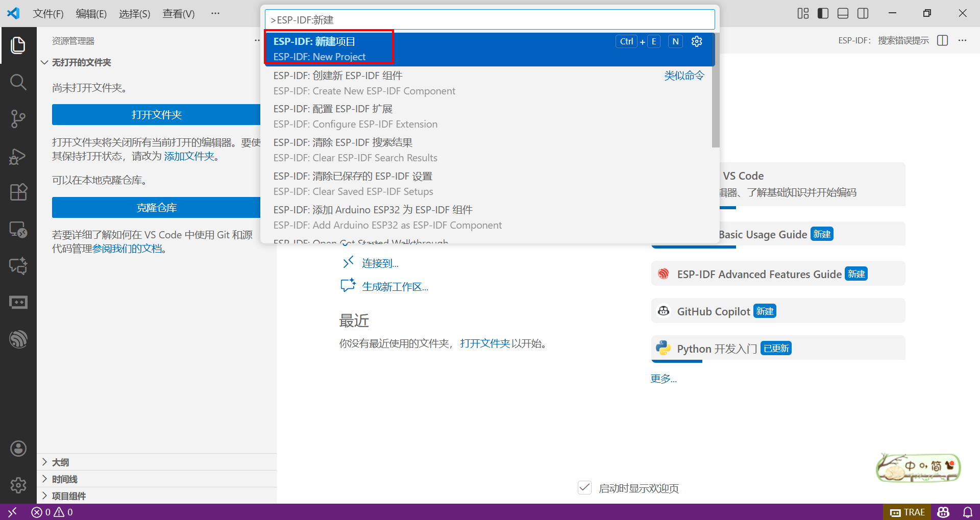
Task: Open the Explorer view in activity bar
Action: point(18,45)
